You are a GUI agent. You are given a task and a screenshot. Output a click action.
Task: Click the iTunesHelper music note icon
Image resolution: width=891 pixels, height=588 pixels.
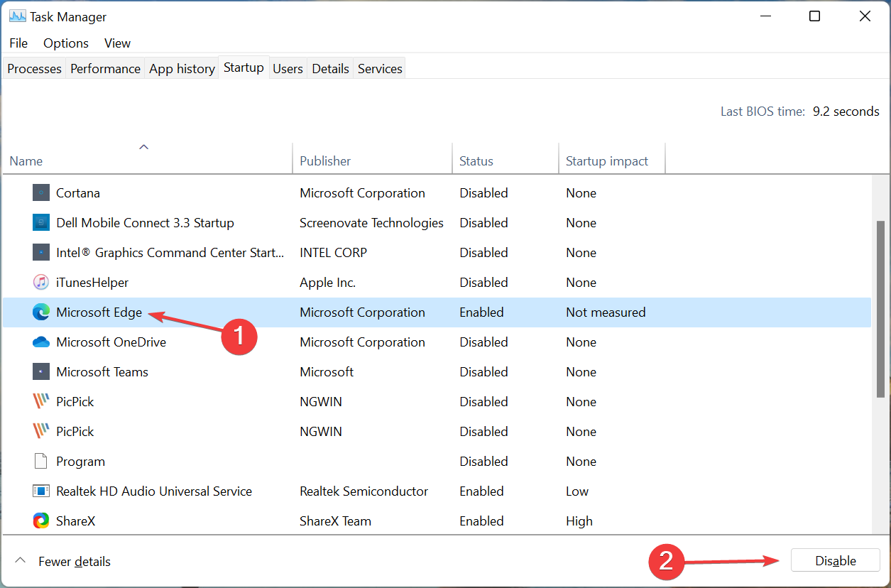40,282
